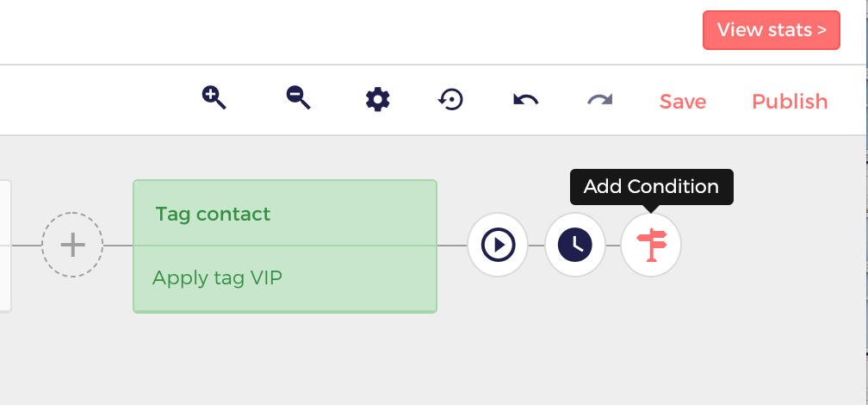Click the Add Condition tooltip label

(x=652, y=187)
